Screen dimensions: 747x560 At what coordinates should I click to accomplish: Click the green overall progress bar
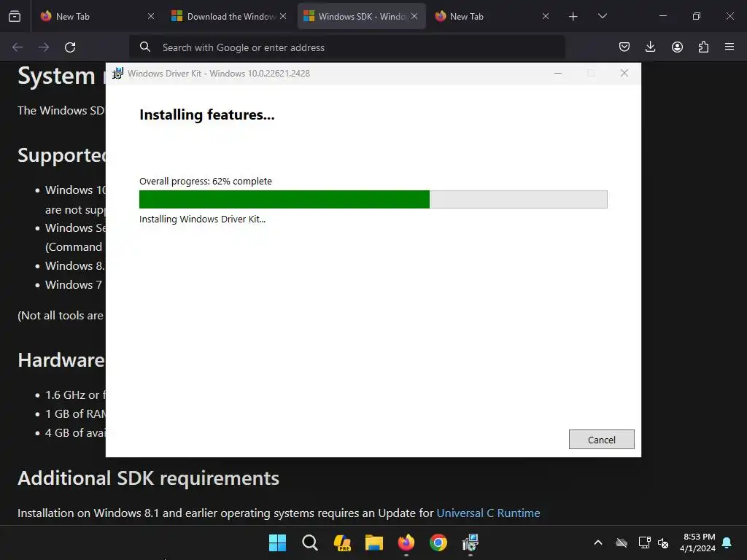(x=373, y=200)
